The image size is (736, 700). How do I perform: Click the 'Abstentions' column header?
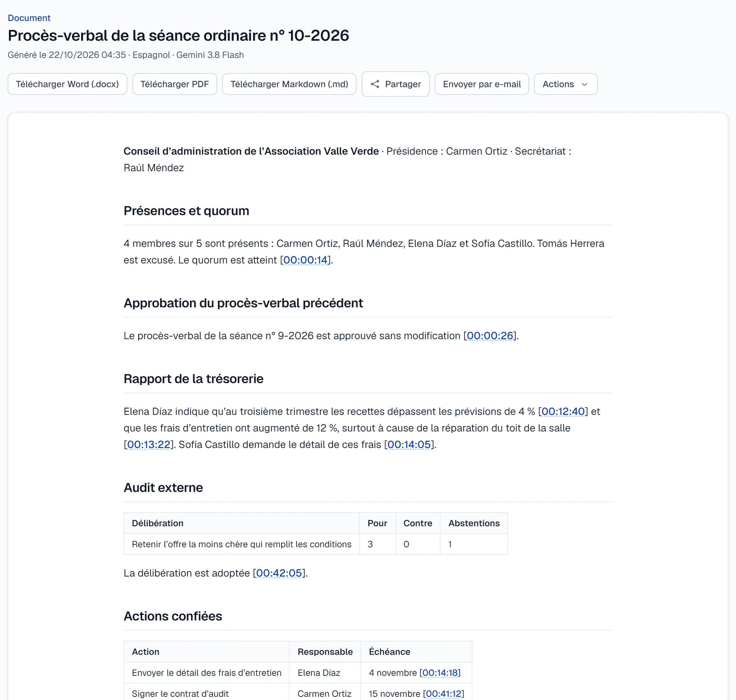pyautogui.click(x=474, y=523)
